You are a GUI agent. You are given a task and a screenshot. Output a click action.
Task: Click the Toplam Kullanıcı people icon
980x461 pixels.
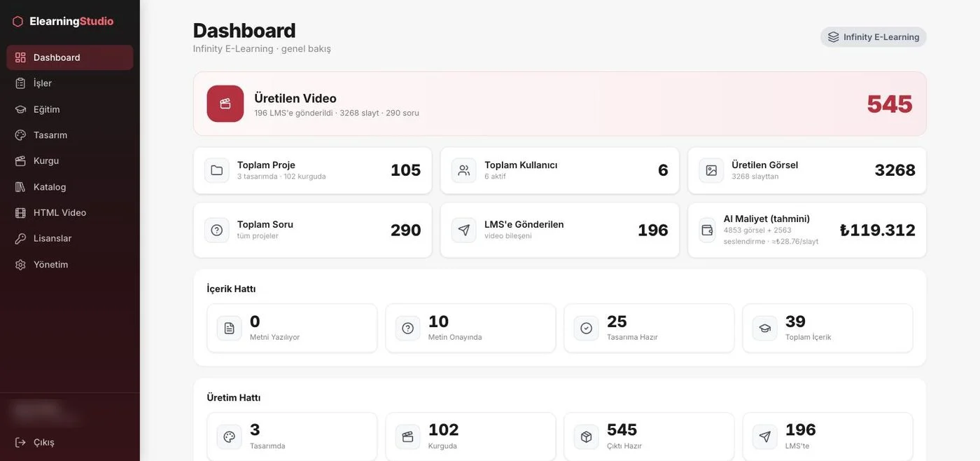coord(464,170)
